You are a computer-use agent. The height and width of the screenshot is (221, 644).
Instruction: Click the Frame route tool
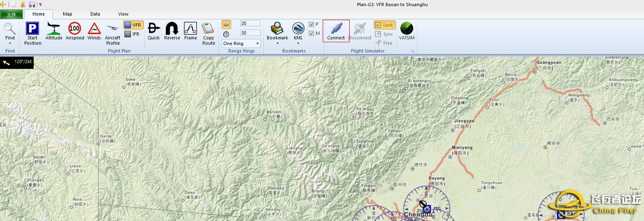(190, 31)
